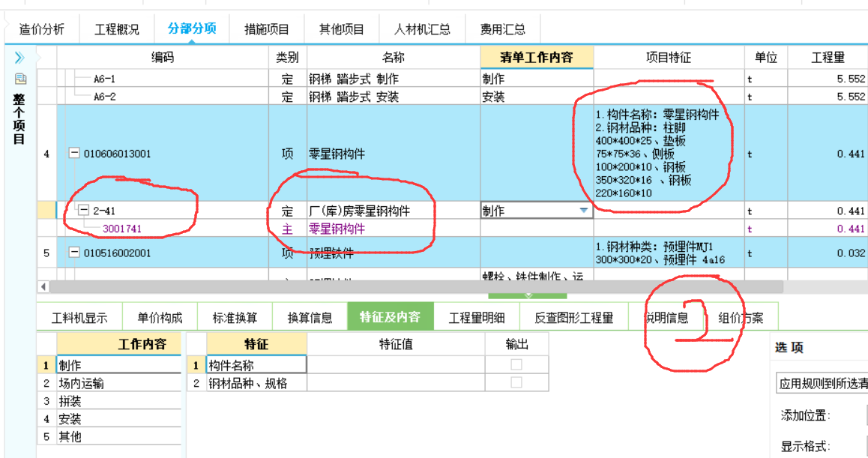This screenshot has height=458, width=868.
Task: Collapse the 2-41 quota tree node
Action: click(83, 210)
